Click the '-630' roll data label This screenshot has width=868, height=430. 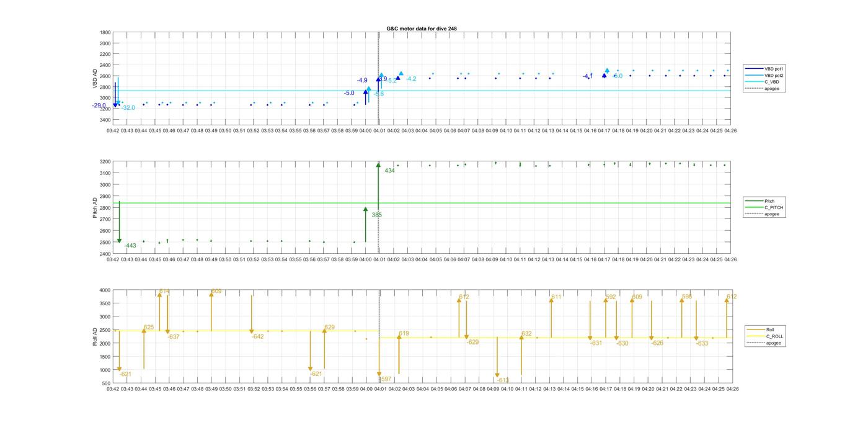(x=622, y=344)
